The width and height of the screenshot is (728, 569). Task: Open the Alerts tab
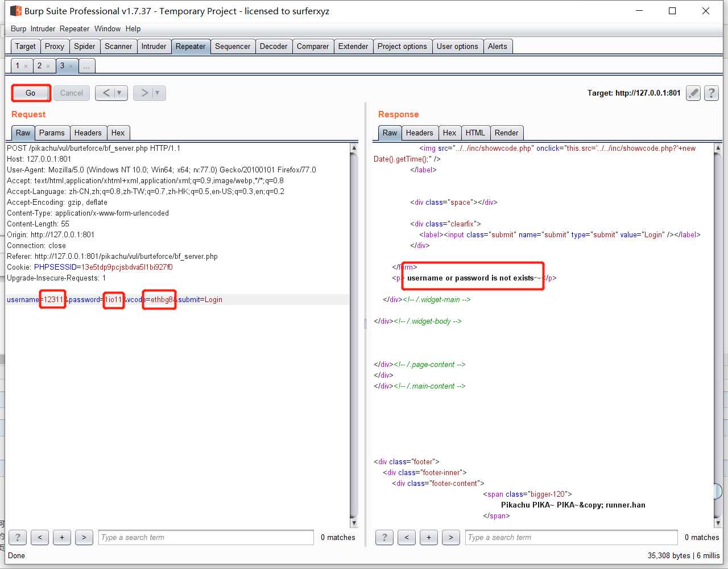click(498, 46)
